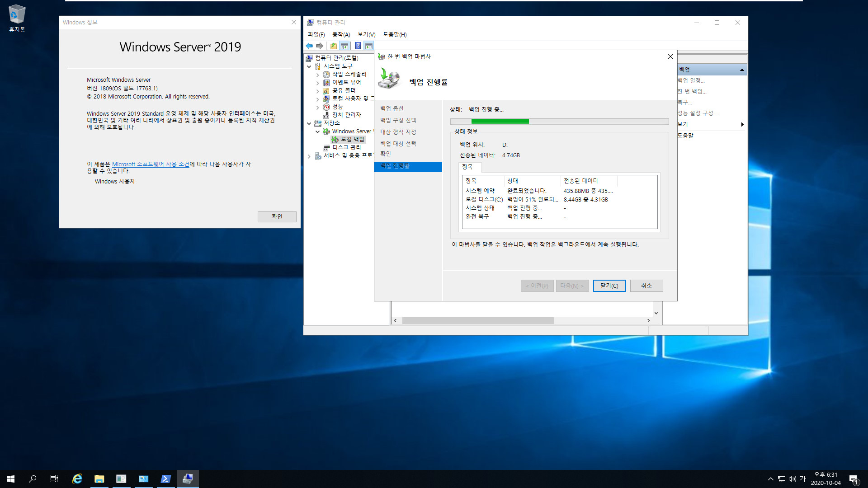The width and height of the screenshot is (868, 488).
Task: Expand 로컬 사용자 및 그룹 node
Action: point(317,99)
